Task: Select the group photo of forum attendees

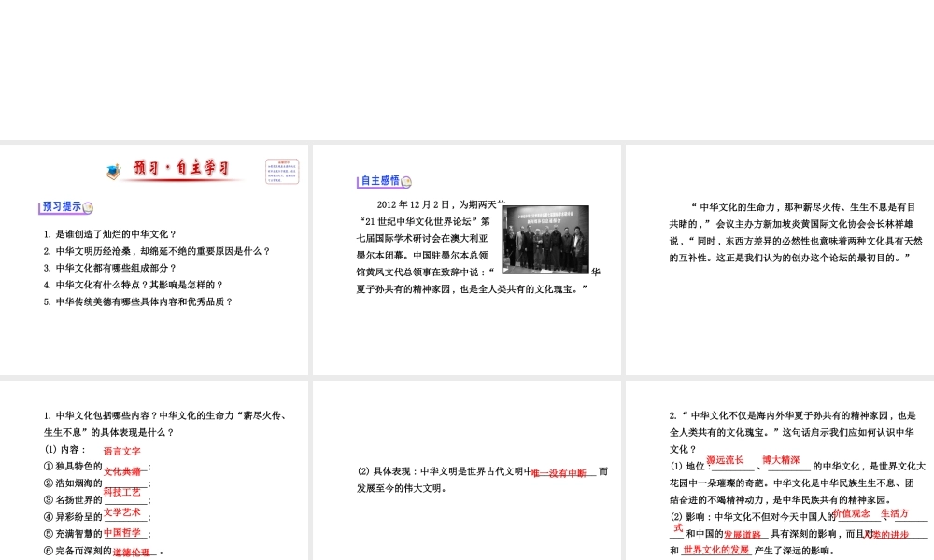Action: click(546, 239)
